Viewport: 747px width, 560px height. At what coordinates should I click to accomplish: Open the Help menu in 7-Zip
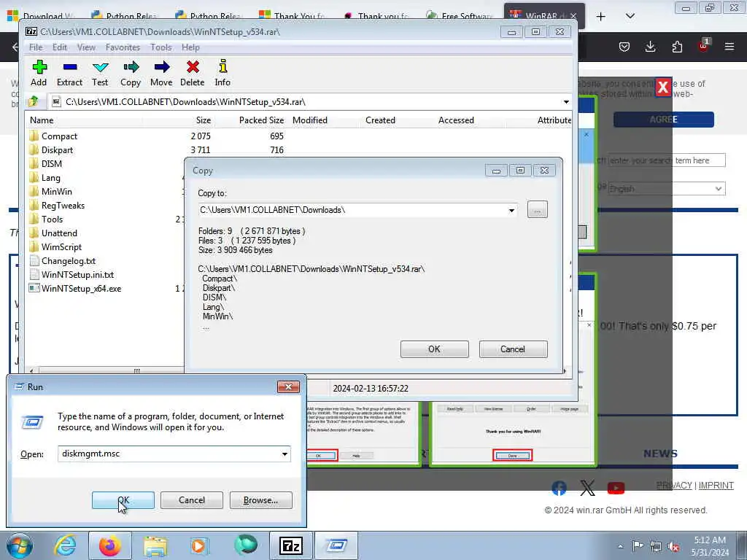[190, 47]
